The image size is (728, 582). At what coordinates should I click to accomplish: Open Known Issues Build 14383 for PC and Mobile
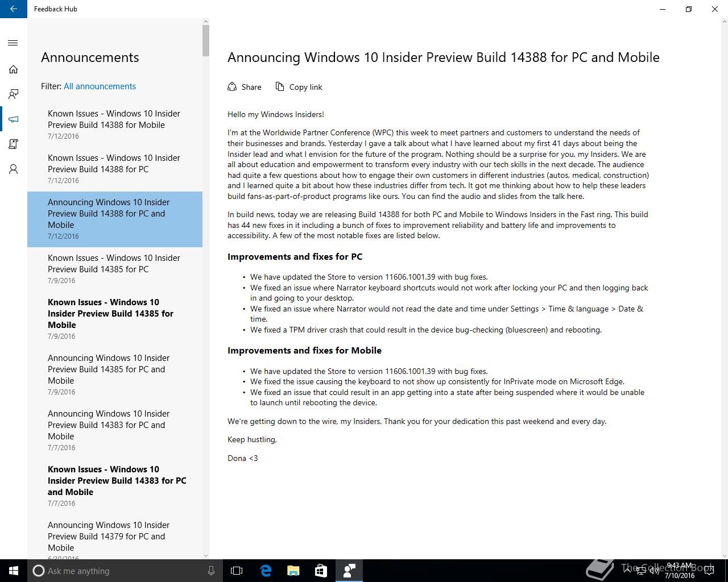(x=115, y=486)
